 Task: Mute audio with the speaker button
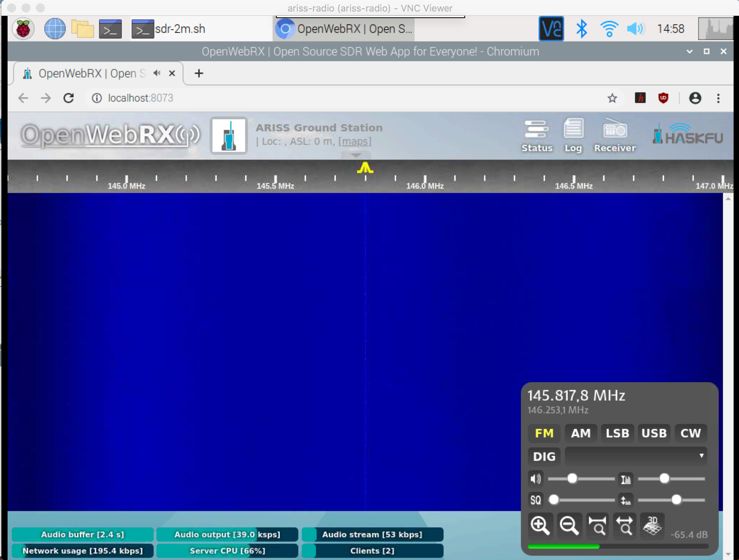pyautogui.click(x=536, y=479)
